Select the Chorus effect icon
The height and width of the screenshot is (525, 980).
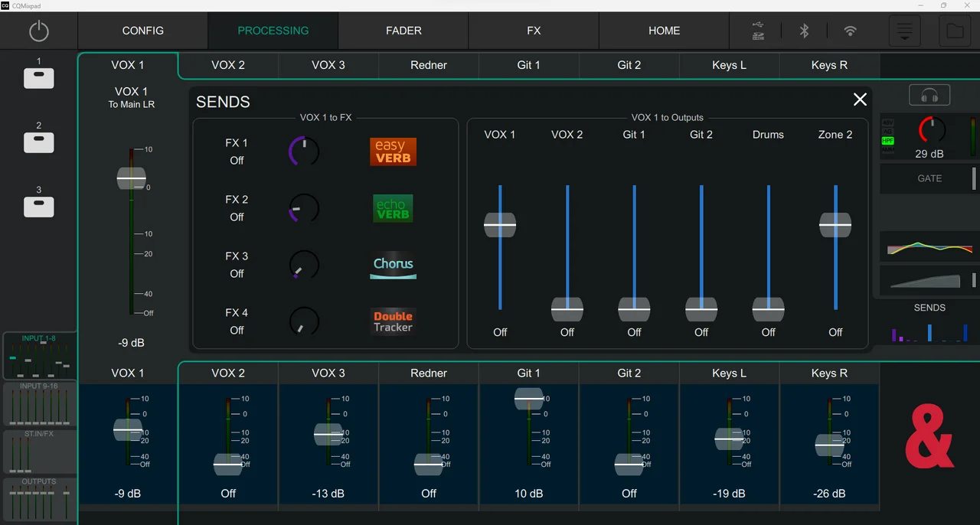tap(393, 265)
